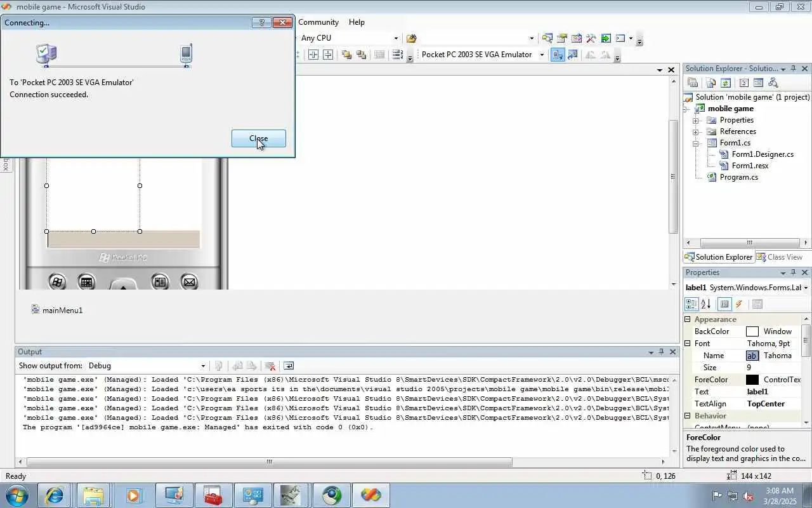Open the Help menu
812x508 pixels.
click(x=357, y=22)
